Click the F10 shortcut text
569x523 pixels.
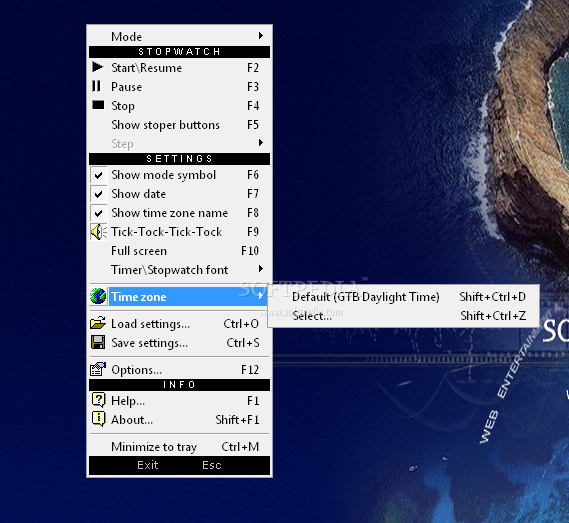(250, 251)
